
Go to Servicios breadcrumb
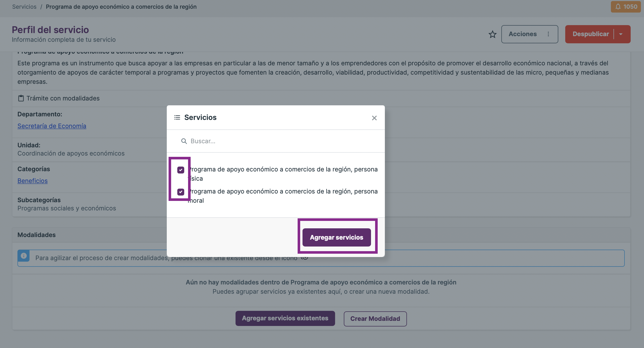coord(24,7)
